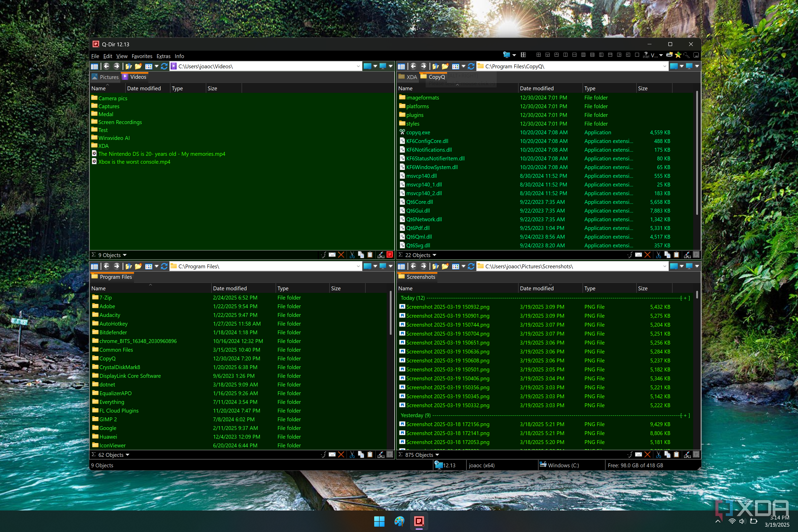Click the Paint palette taskbar icon
798x532 pixels.
399,521
